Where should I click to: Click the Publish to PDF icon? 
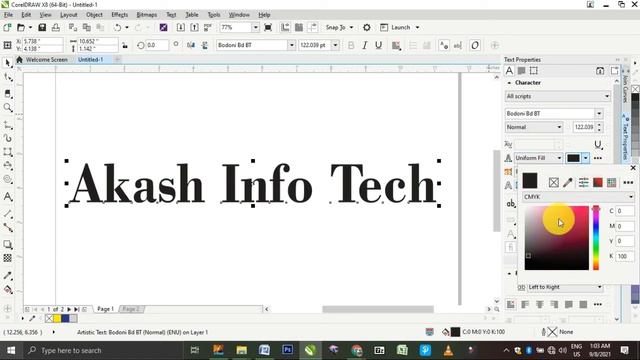(x=208, y=27)
